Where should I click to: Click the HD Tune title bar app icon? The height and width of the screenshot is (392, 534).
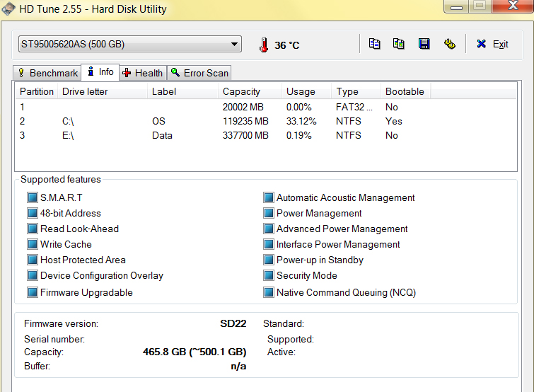pos(8,8)
